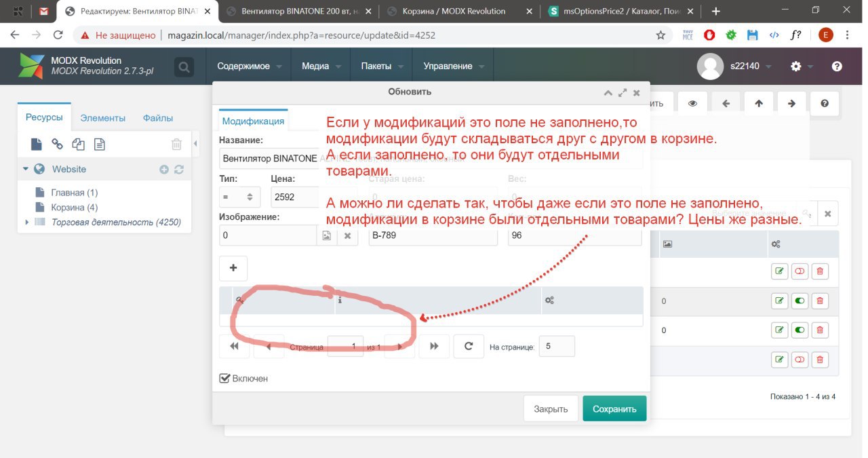Go to previous resource with the left arrow button
868x458 pixels.
(726, 104)
